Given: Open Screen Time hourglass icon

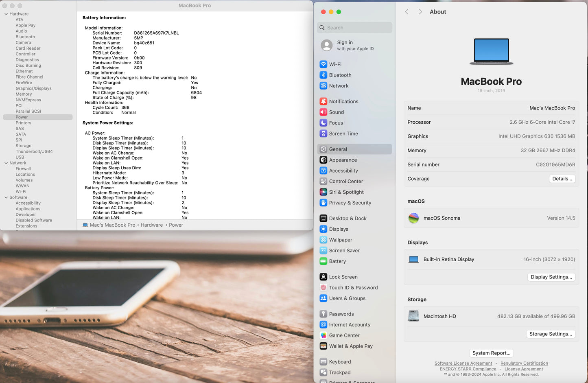Looking at the screenshot, I should (x=323, y=134).
